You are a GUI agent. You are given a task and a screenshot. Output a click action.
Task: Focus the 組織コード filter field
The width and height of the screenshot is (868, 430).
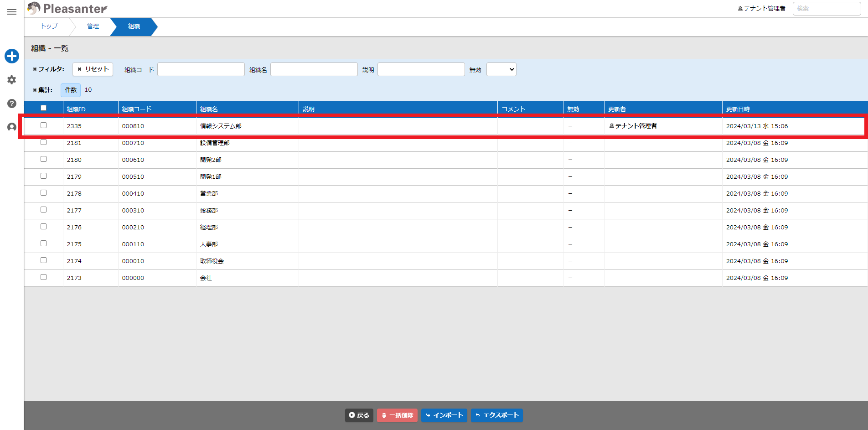[x=201, y=69]
